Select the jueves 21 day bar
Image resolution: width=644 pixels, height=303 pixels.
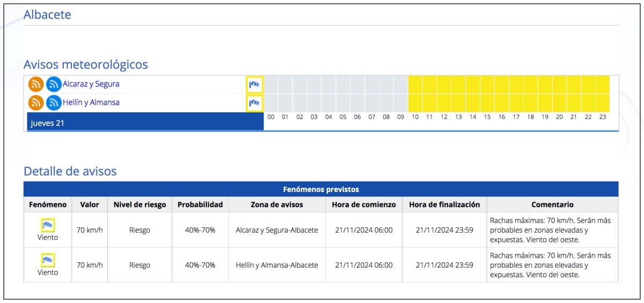[145, 122]
